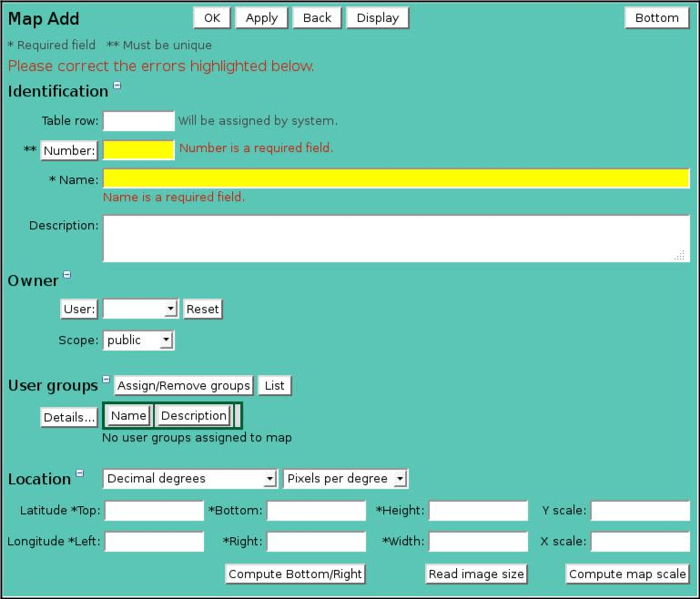Click the Assign/Remove groups button
700x599 pixels.
tap(183, 386)
